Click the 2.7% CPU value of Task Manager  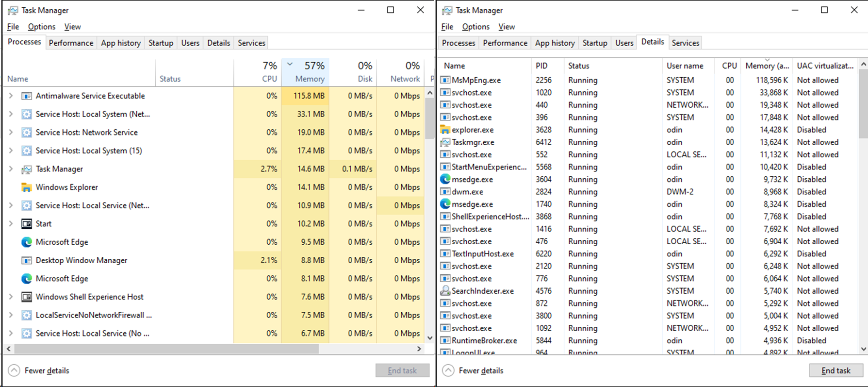point(269,169)
